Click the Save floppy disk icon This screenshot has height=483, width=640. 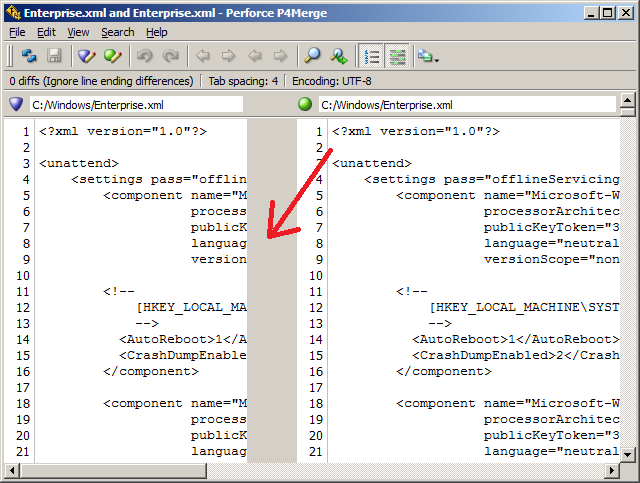(54, 56)
